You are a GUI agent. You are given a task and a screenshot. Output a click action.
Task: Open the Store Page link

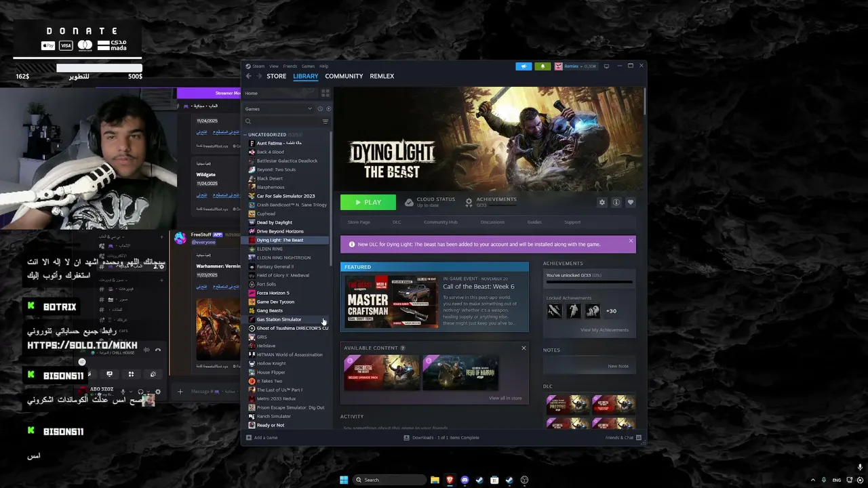tap(359, 222)
